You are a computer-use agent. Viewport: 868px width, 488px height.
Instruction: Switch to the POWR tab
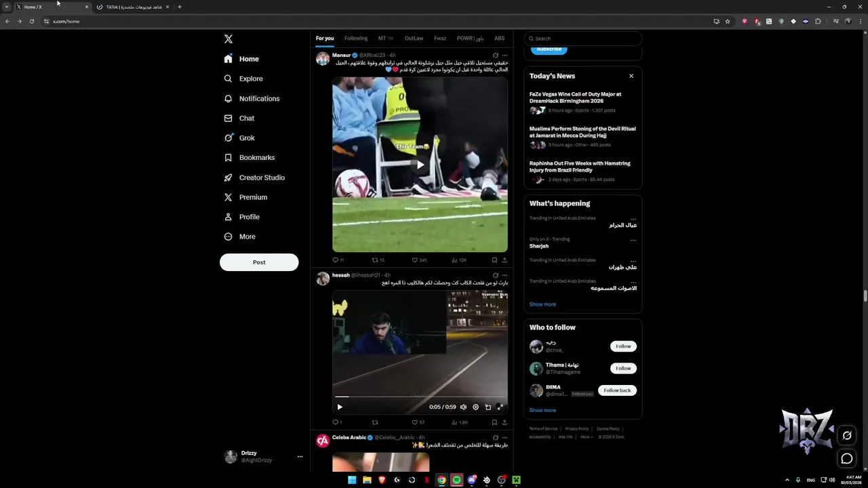pyautogui.click(x=470, y=39)
